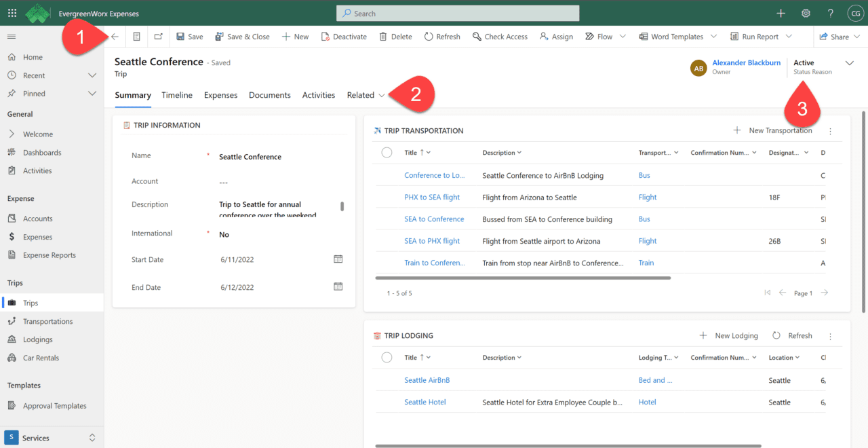Viewport: 868px width, 448px height.
Task: Toggle select-all circle in Trip Transportation
Action: click(387, 153)
